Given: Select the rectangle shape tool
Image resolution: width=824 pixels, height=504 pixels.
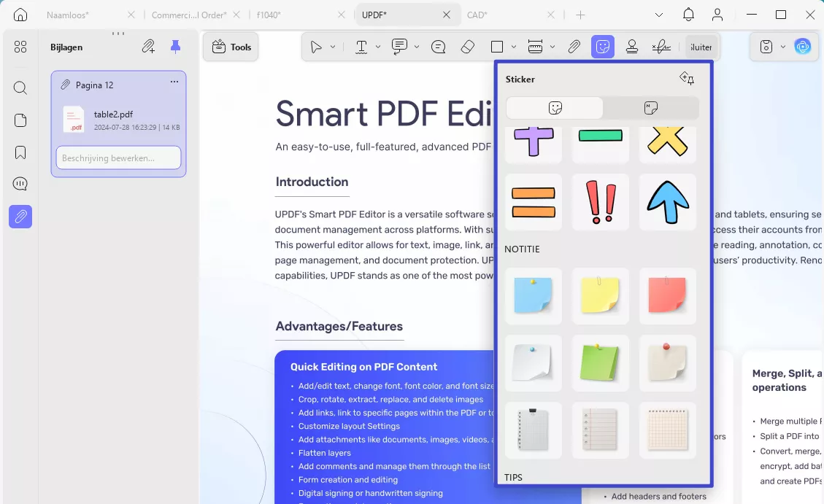Looking at the screenshot, I should click(497, 47).
